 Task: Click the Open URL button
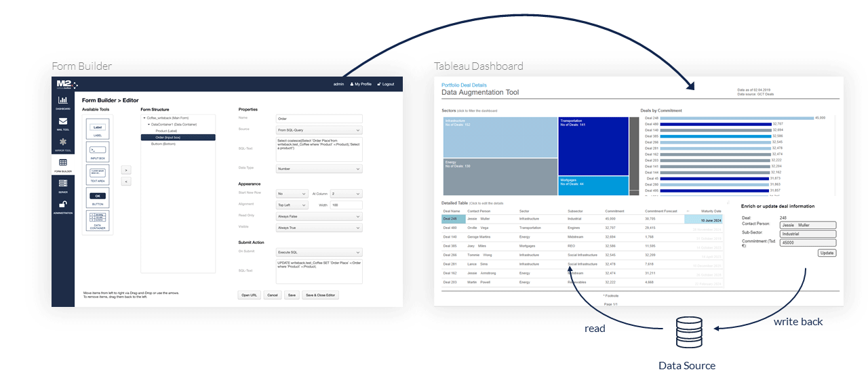tap(250, 295)
